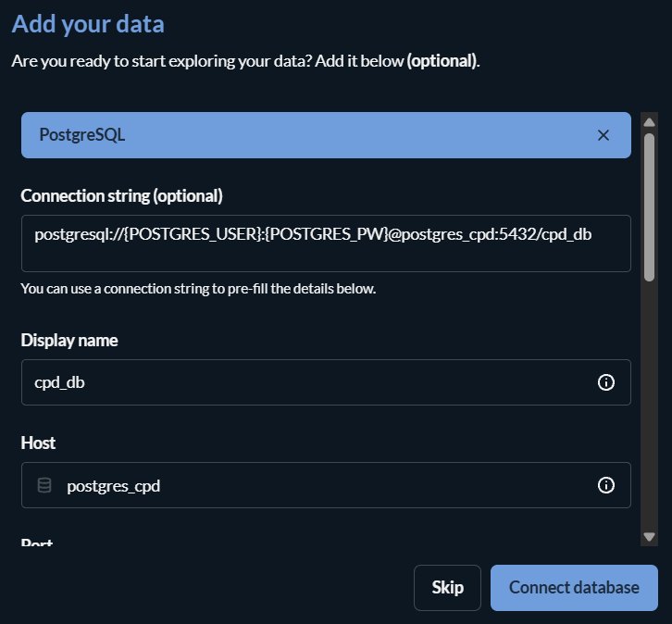This screenshot has height=624, width=672.
Task: Click the scrollbar down arrow
Action: (649, 536)
